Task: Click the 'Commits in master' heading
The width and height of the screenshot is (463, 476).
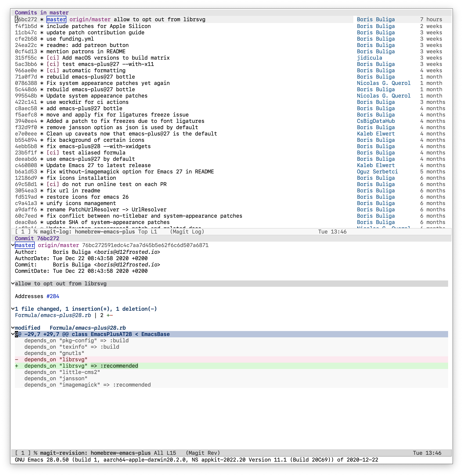Action: (x=42, y=12)
